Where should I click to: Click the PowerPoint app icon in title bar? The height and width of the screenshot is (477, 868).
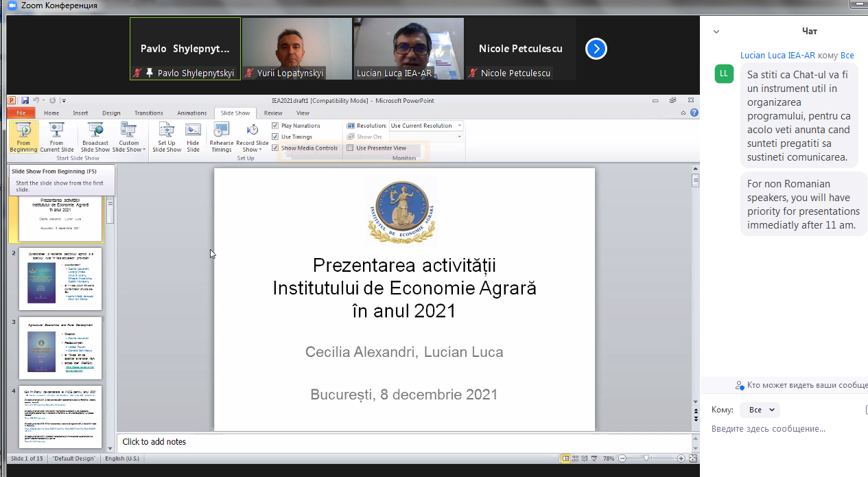12,101
